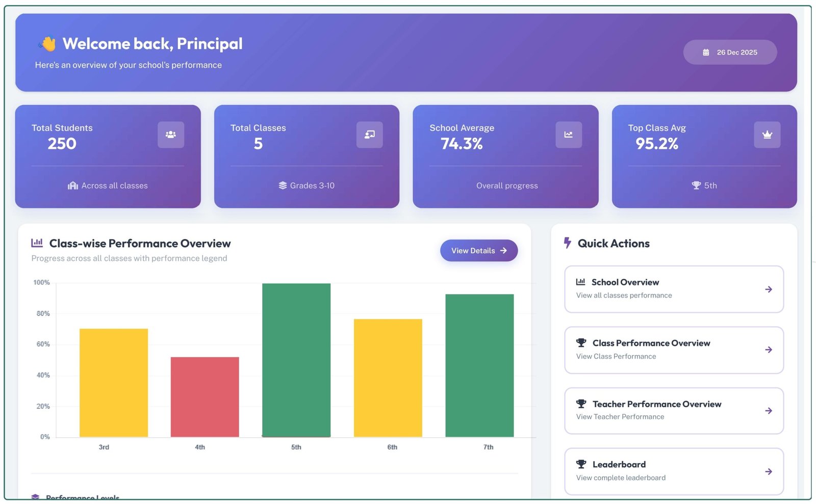816x504 pixels.
Task: Click the lightning bolt icon beside Quick Actions
Action: click(x=567, y=243)
